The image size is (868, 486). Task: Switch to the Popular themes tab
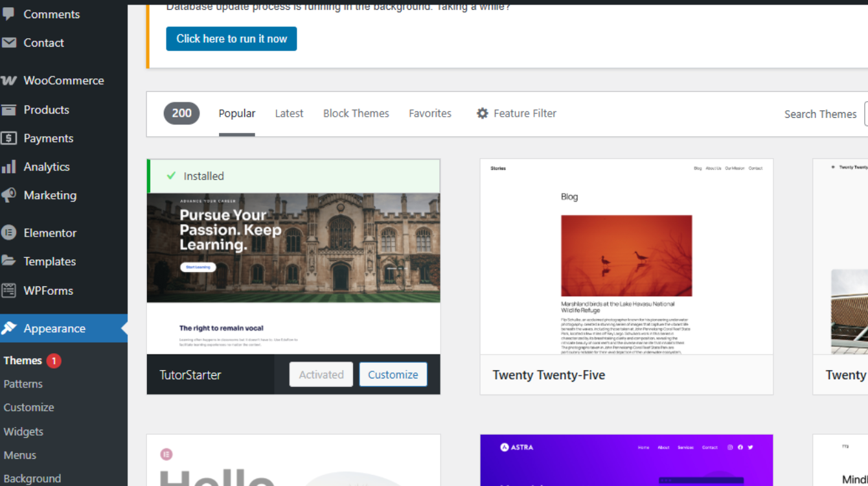click(237, 113)
